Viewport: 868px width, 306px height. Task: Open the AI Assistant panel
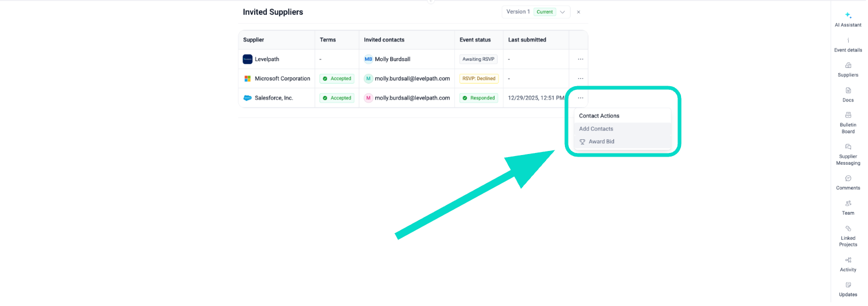click(x=848, y=19)
